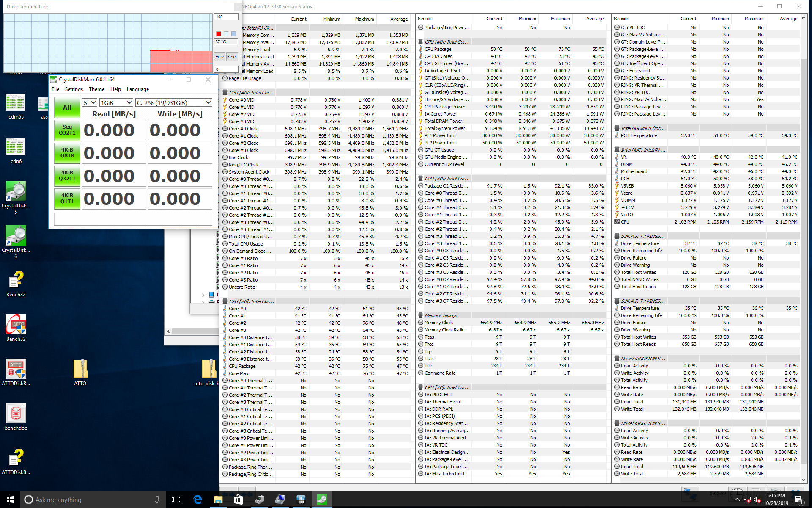The height and width of the screenshot is (508, 812).
Task: Click the graph minimum field showing 0
Action: (226, 69)
